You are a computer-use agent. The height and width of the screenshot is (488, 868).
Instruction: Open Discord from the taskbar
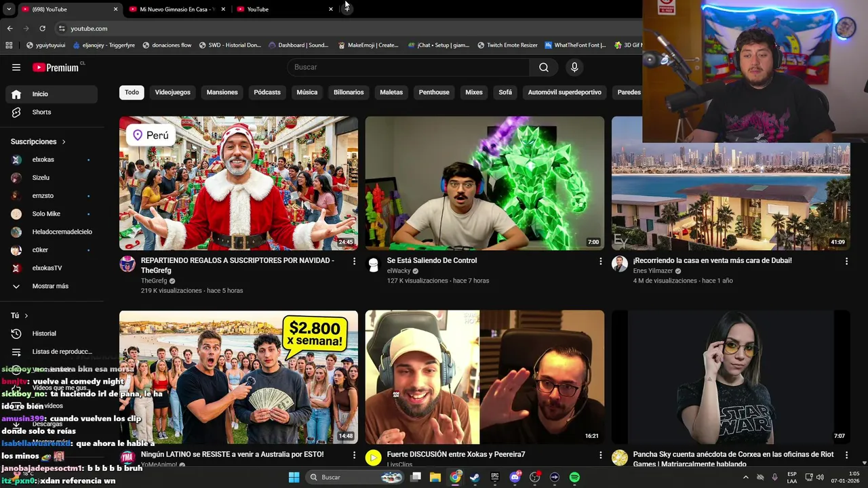pyautogui.click(x=515, y=477)
